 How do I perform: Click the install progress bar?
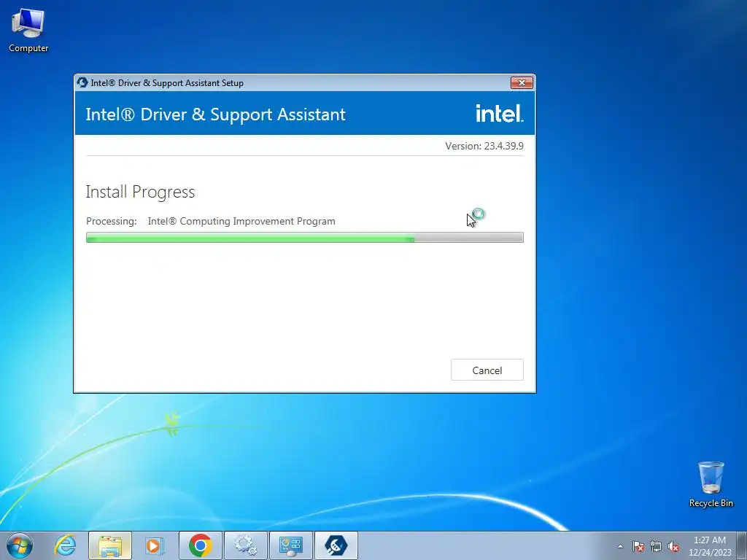coord(304,237)
